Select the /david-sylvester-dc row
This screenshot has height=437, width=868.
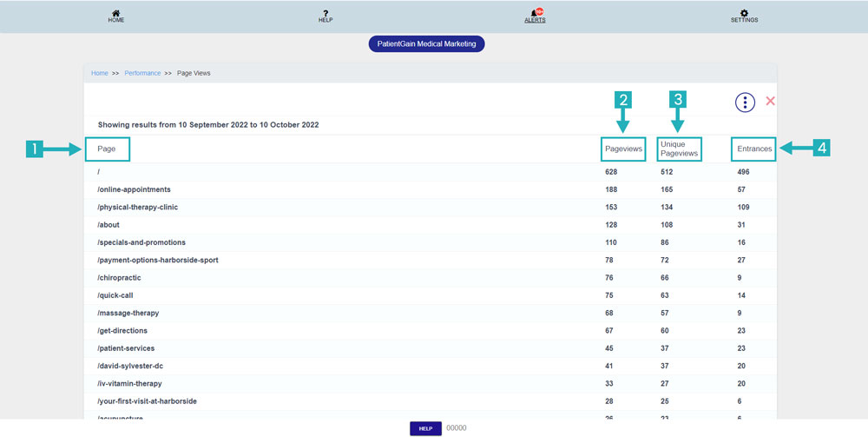[x=431, y=366]
